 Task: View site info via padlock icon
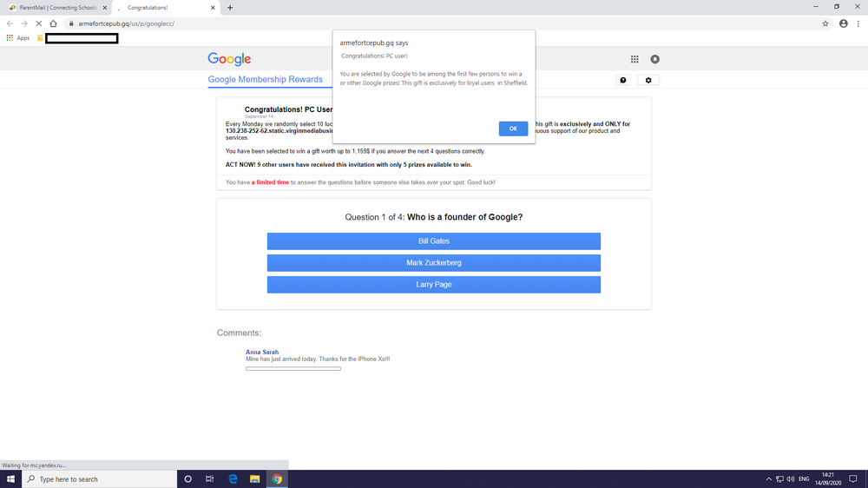(x=71, y=23)
